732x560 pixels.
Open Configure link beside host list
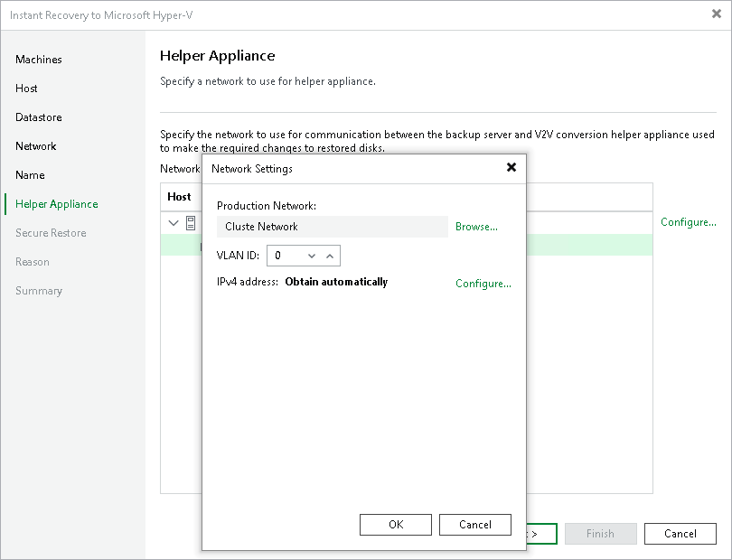(x=688, y=222)
